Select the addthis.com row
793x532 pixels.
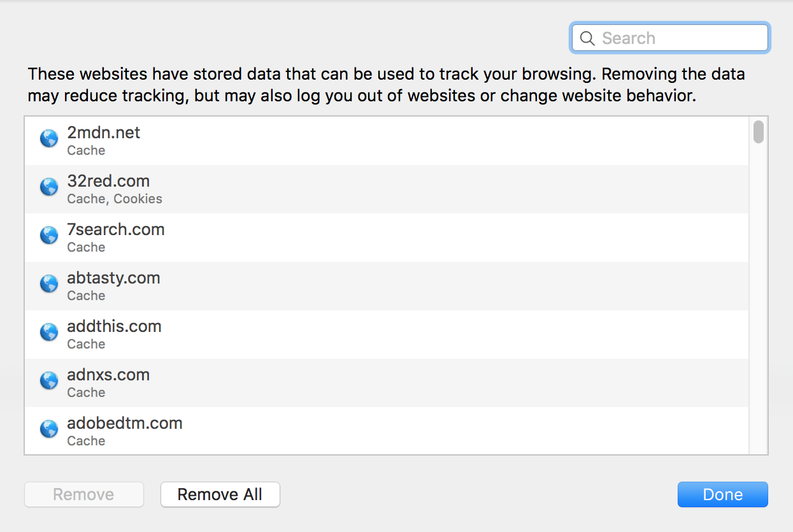point(387,334)
